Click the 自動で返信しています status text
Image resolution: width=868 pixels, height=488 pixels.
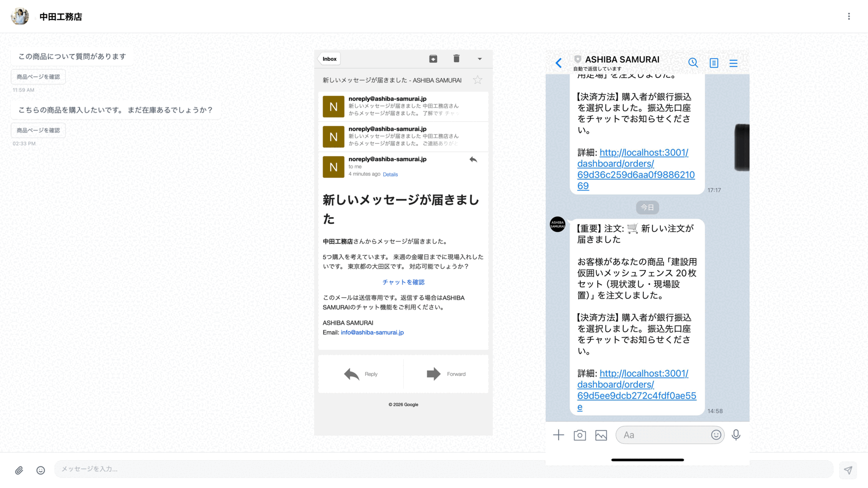coord(597,69)
